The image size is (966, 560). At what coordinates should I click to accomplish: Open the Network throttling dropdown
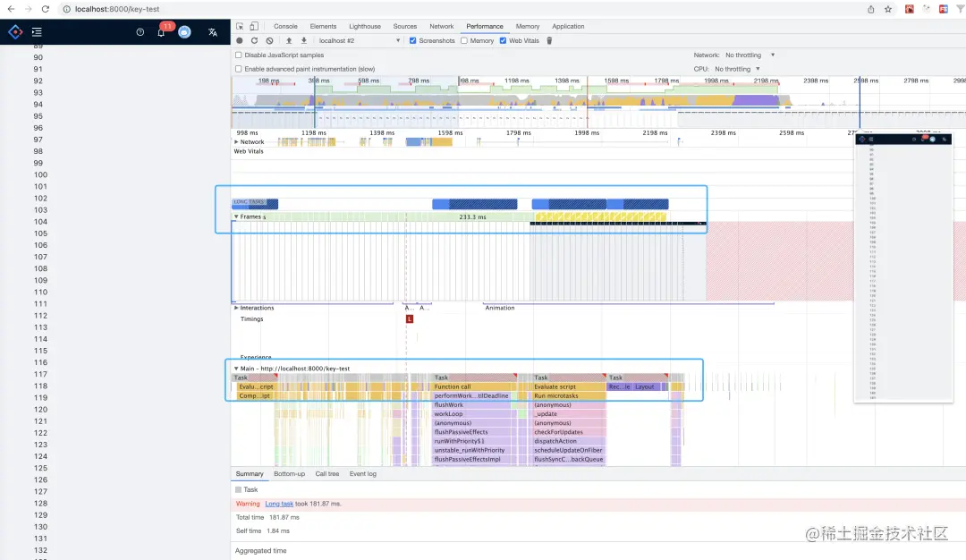tap(750, 55)
